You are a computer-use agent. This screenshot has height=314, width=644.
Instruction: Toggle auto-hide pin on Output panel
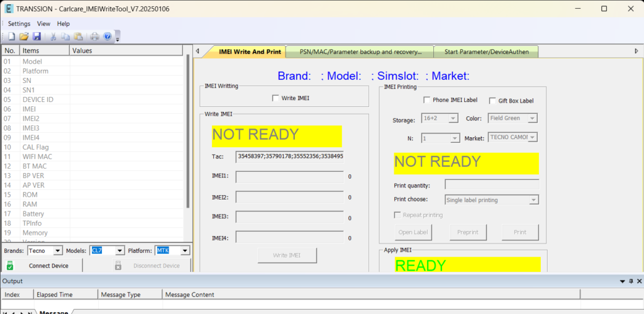point(631,281)
